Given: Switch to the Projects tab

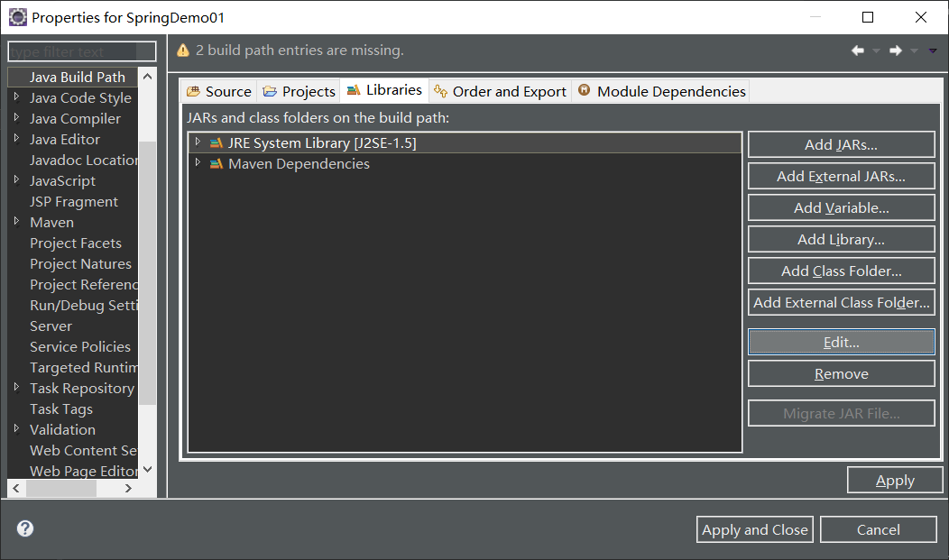Looking at the screenshot, I should [299, 91].
